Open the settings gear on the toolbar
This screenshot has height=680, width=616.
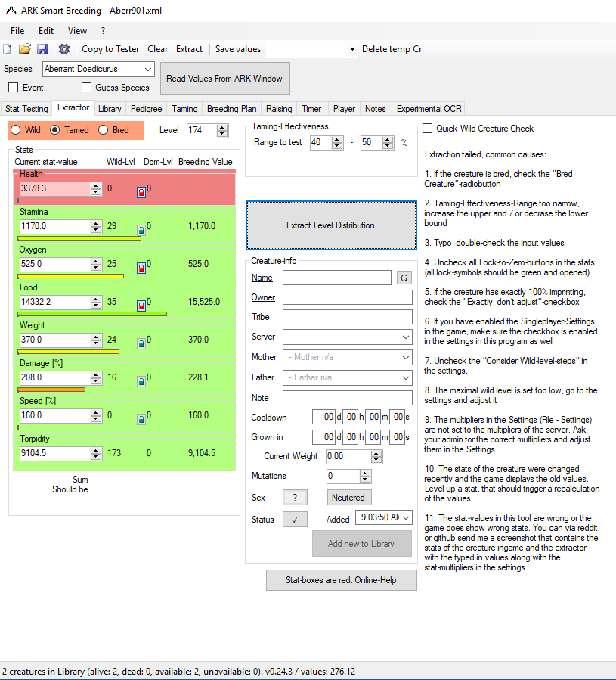pyautogui.click(x=64, y=48)
